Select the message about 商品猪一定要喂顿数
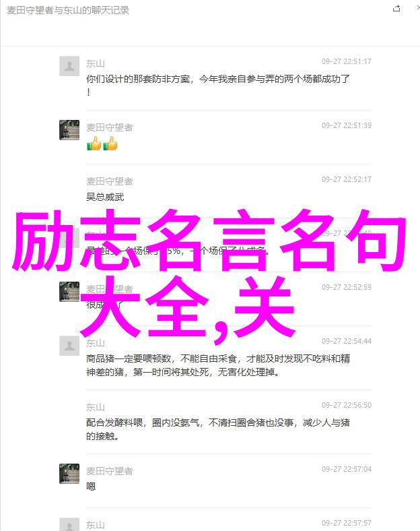This screenshot has height=531, width=420. 218,365
